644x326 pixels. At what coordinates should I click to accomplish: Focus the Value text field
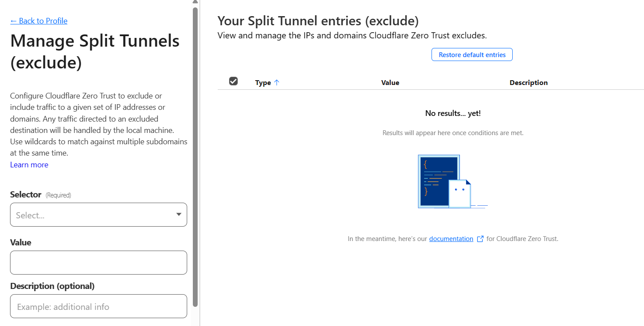tap(98, 262)
